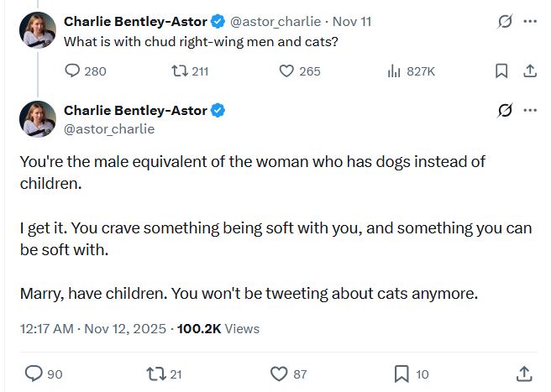551x392 pixels.
Task: Share the top tweet via share icon
Action: (529, 71)
